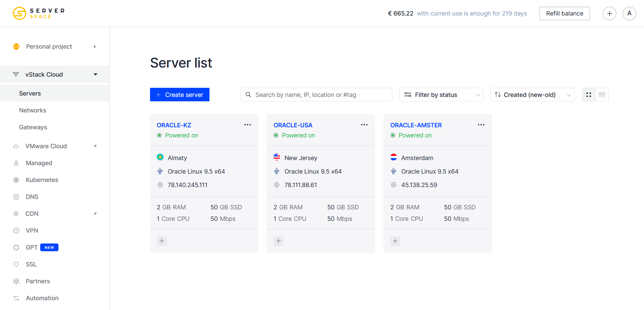Click the globe icon beside 78.111.88.61

[277, 185]
